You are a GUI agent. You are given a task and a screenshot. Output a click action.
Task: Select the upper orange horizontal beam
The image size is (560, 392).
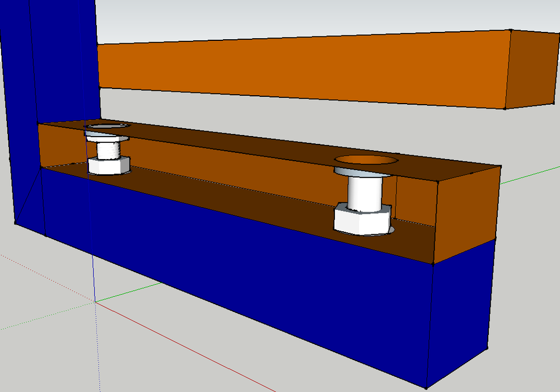click(308, 67)
